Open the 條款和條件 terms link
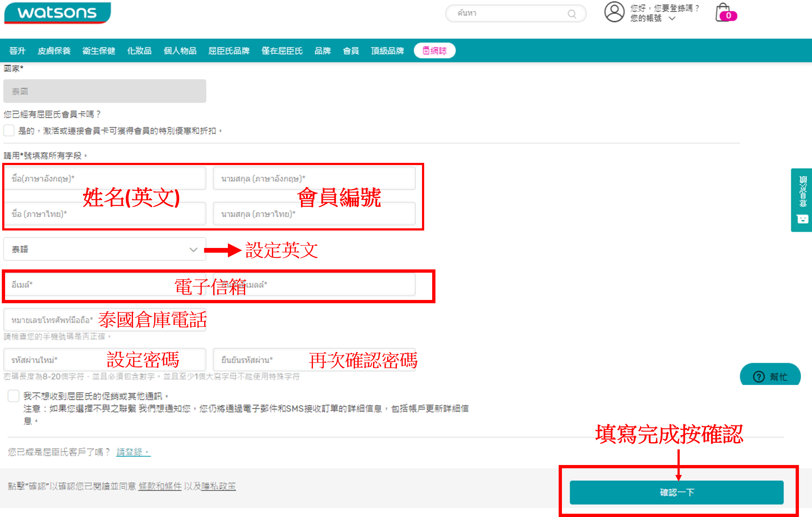The width and height of the screenshot is (812, 517). pyautogui.click(x=160, y=486)
